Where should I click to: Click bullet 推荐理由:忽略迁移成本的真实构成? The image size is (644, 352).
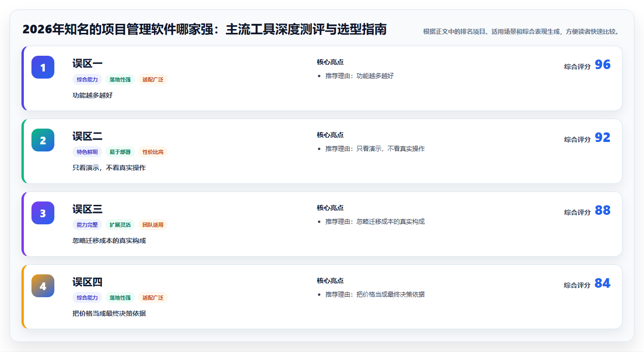coord(375,221)
